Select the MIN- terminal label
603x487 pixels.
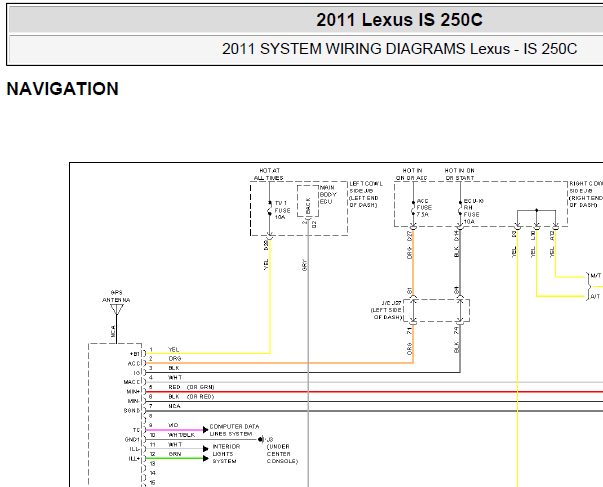point(133,401)
